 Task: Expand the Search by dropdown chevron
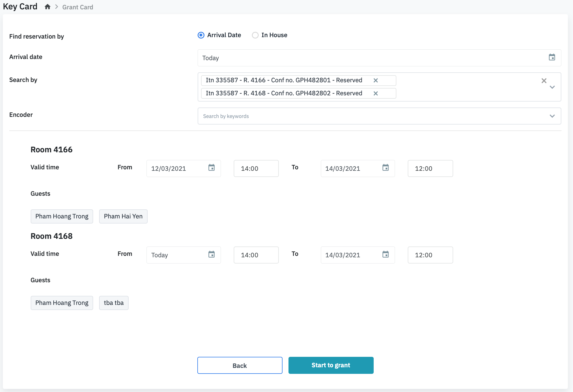click(552, 87)
